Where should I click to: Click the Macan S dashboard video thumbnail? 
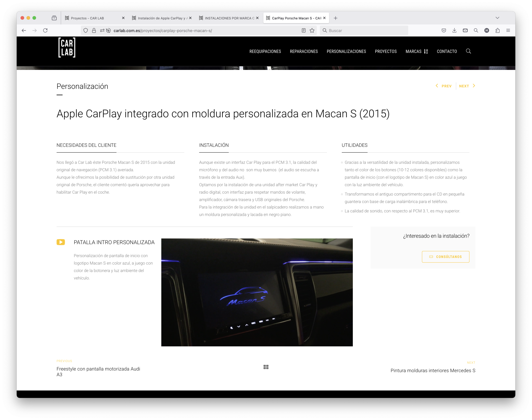click(257, 292)
